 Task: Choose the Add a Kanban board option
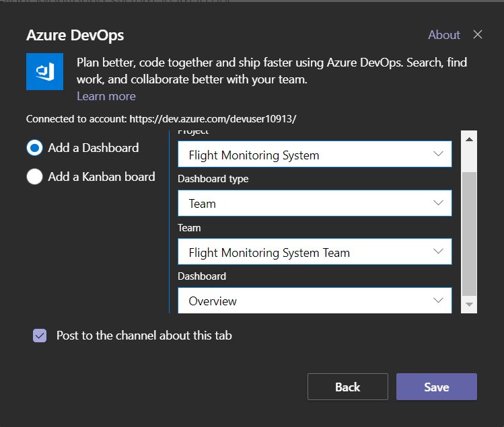[x=34, y=177]
